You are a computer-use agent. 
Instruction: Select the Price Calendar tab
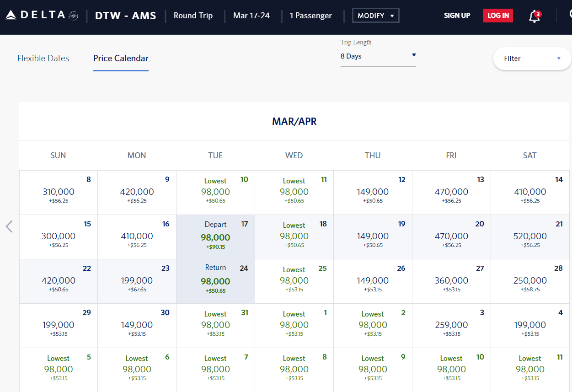(x=121, y=59)
